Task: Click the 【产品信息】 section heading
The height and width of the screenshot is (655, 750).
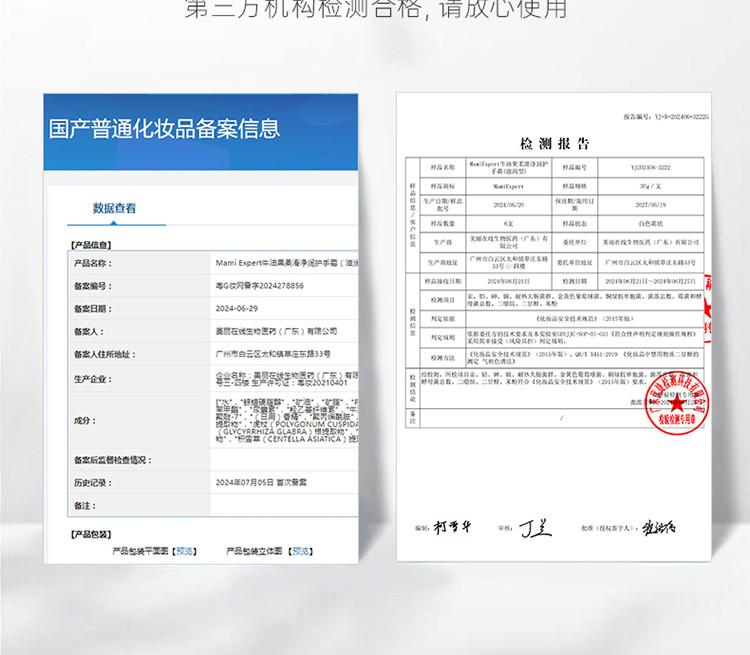Action: coord(91,245)
